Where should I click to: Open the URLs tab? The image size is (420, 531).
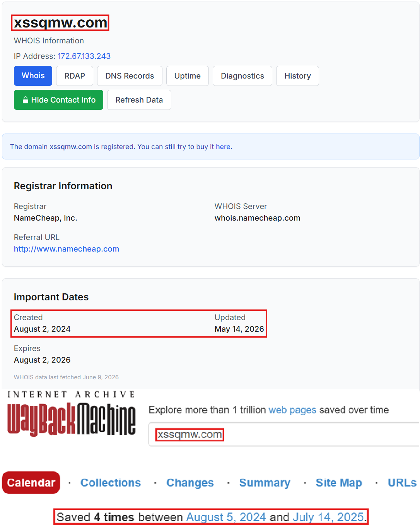pos(402,483)
